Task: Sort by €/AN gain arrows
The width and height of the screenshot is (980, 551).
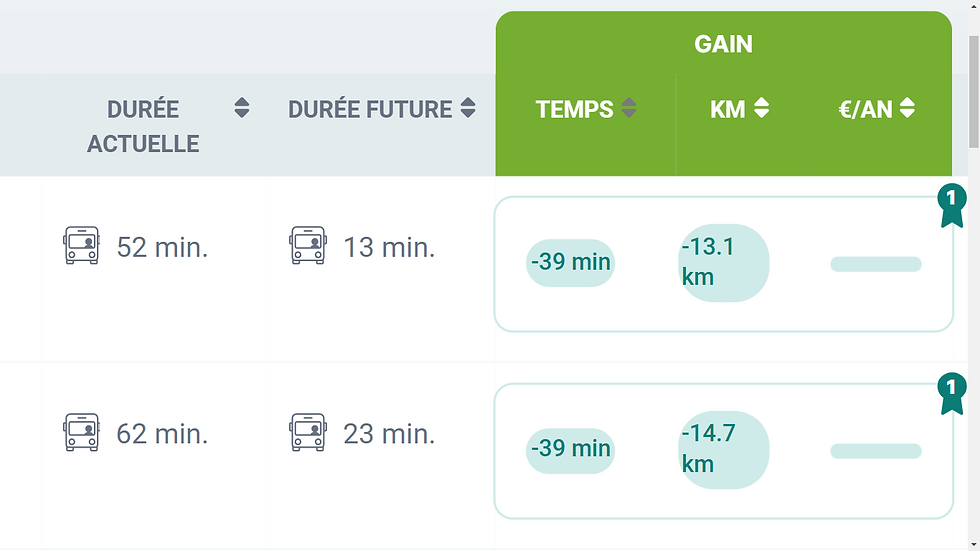Action: click(x=908, y=108)
